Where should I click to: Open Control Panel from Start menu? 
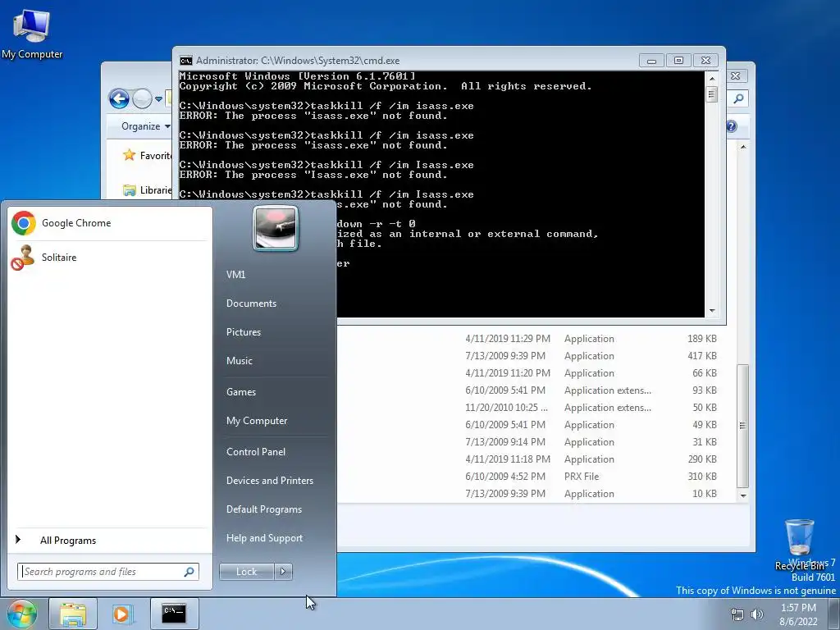(x=256, y=452)
